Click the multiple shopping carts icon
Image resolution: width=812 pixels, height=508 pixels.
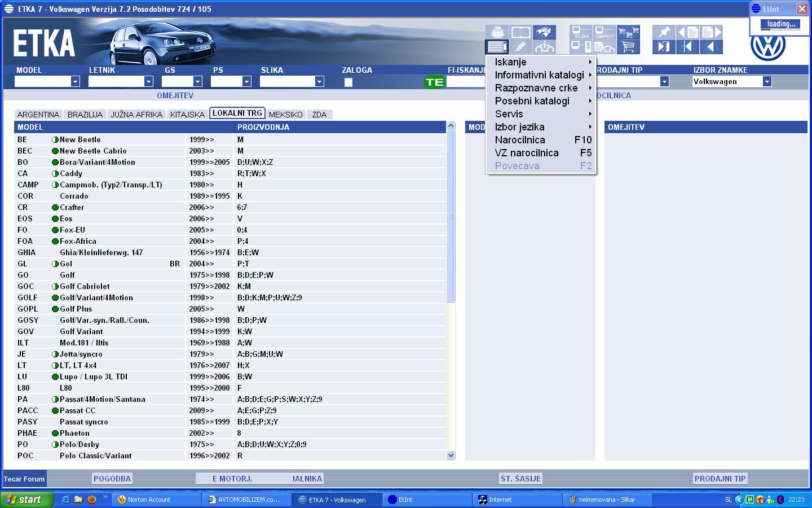point(628,32)
